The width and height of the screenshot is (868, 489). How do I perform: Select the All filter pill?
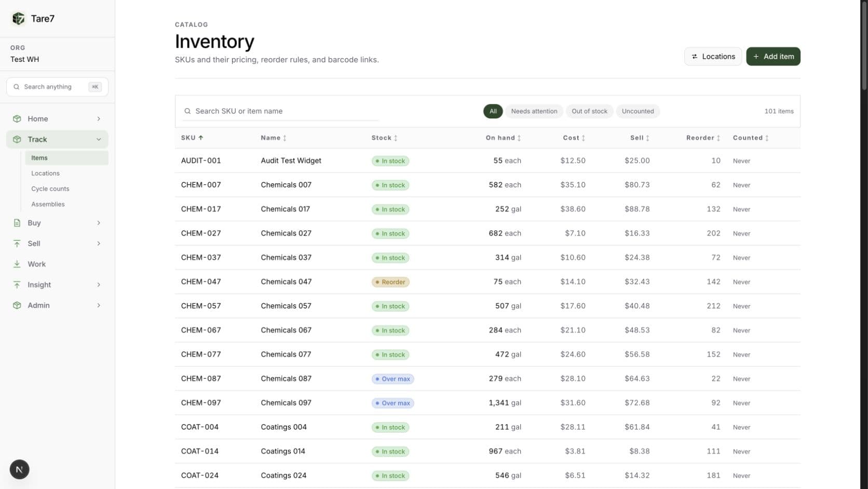pyautogui.click(x=493, y=111)
